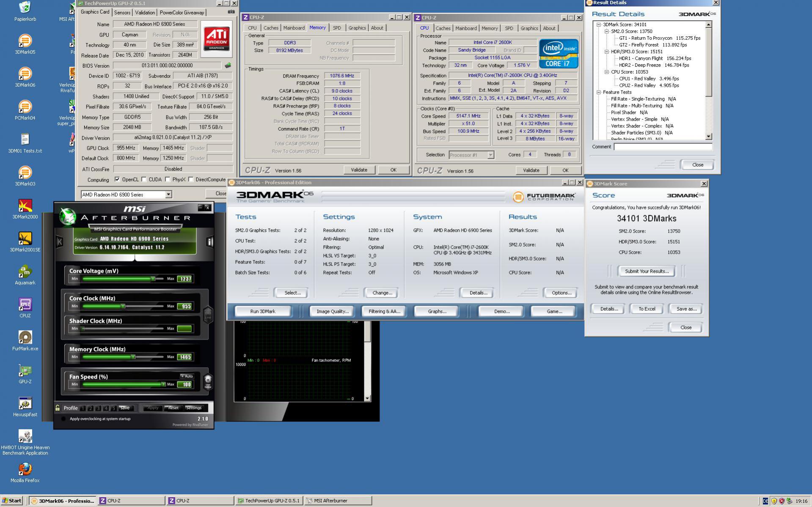Open the PowerColor Giveaway tab in GPU-Z
812x507 pixels.
182,13
